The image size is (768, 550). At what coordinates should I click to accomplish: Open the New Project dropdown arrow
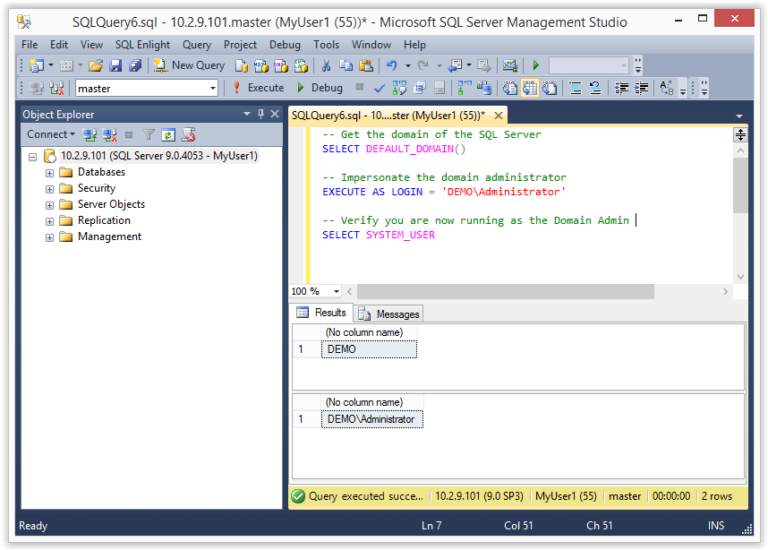click(x=50, y=66)
